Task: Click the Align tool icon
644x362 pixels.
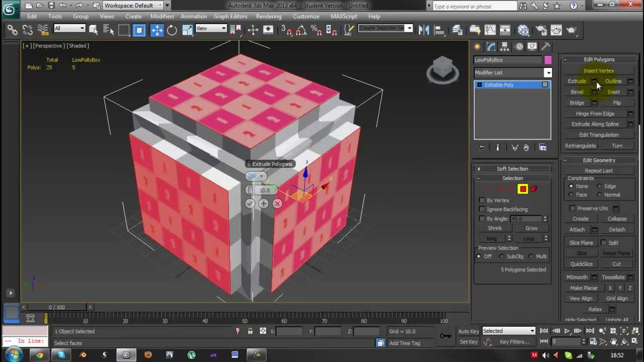Action: pos(439,30)
